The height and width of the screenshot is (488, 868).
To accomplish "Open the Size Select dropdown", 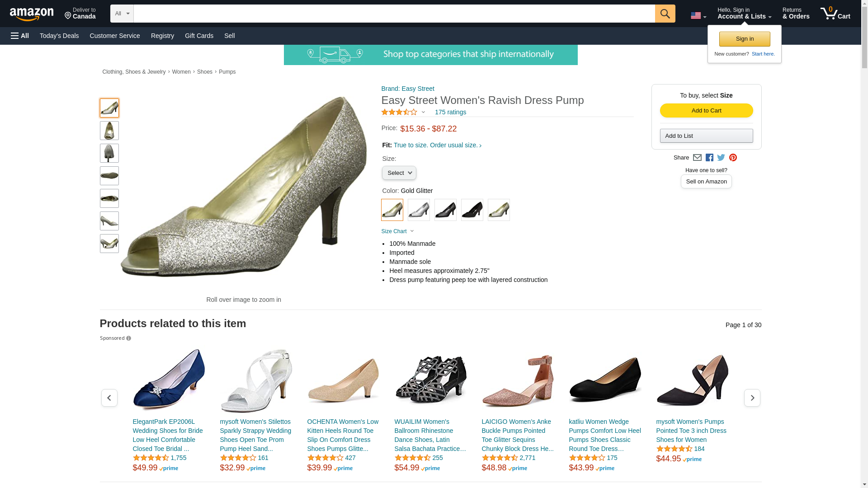I will tap(399, 173).
